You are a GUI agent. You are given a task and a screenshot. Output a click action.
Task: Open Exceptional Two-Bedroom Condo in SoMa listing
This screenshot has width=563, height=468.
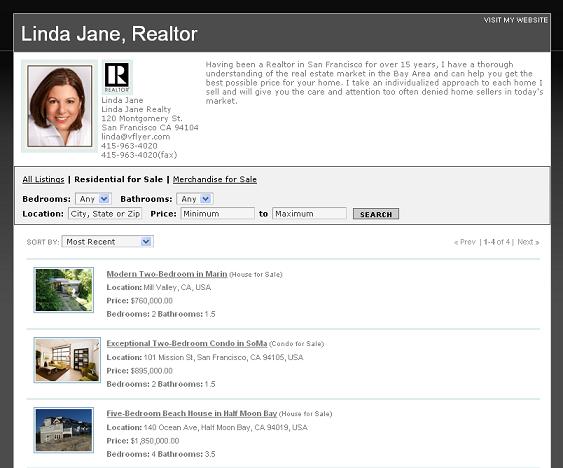click(187, 343)
